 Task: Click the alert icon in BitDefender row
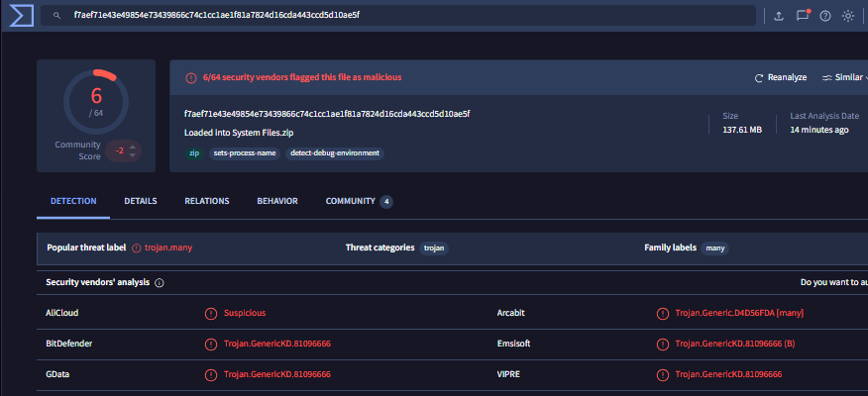click(210, 344)
